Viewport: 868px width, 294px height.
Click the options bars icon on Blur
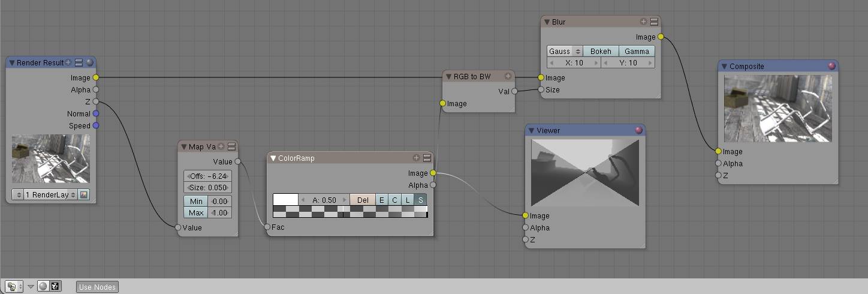654,22
